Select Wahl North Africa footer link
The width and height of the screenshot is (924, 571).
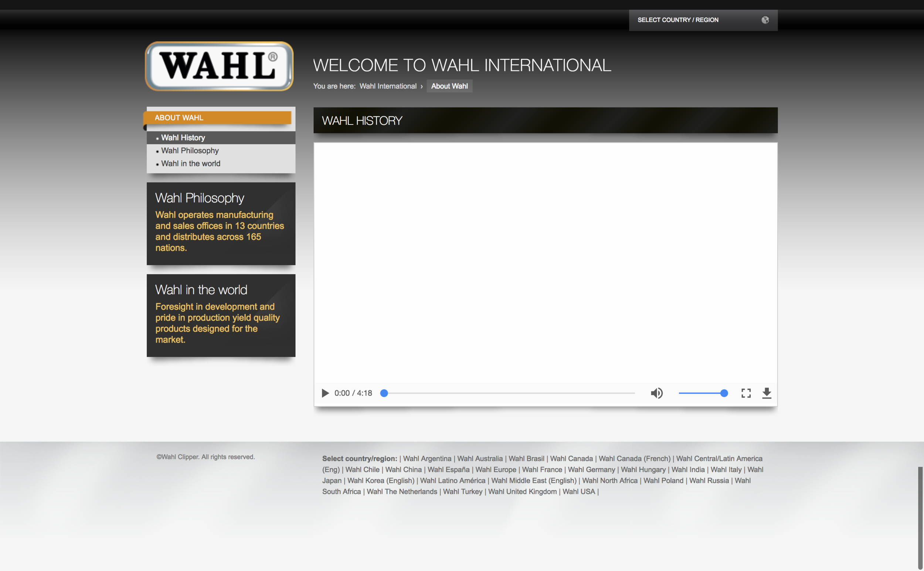610,480
